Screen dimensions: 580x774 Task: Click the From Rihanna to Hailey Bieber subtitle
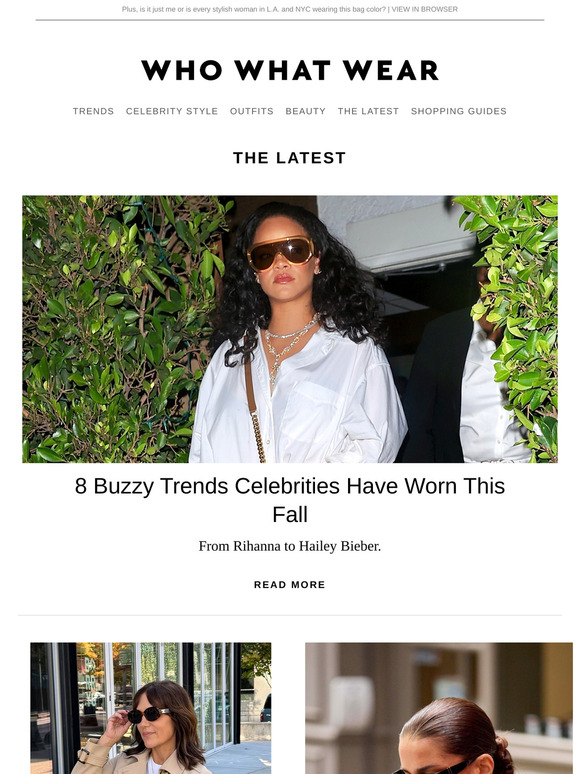click(290, 546)
